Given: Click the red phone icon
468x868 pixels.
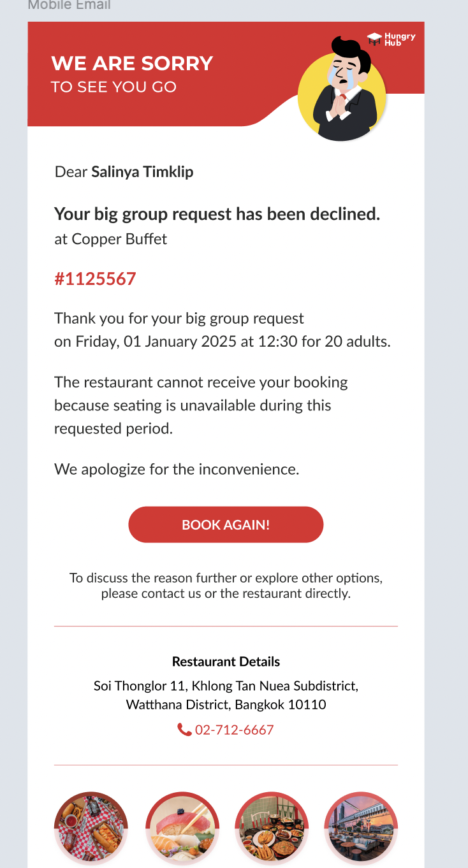Looking at the screenshot, I should (184, 730).
